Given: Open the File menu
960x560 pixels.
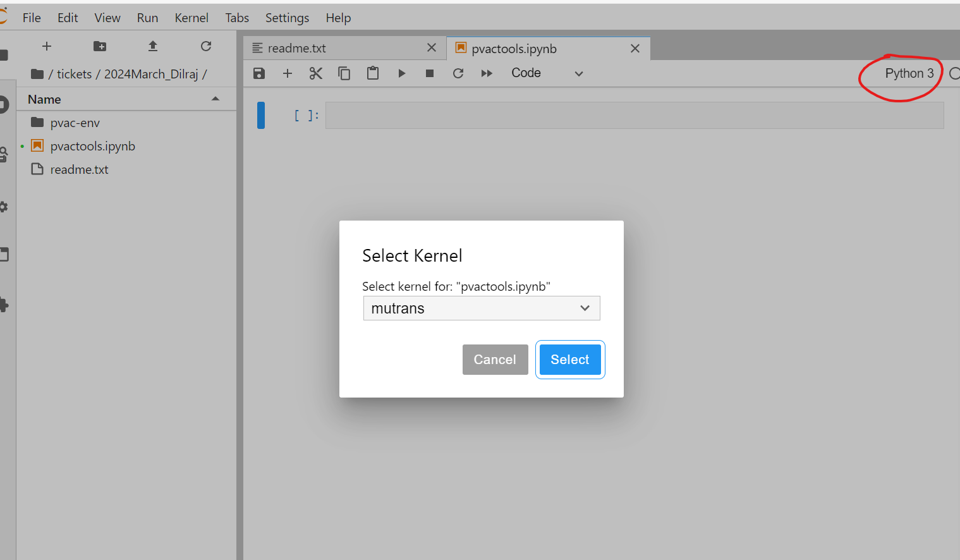Looking at the screenshot, I should (x=32, y=18).
